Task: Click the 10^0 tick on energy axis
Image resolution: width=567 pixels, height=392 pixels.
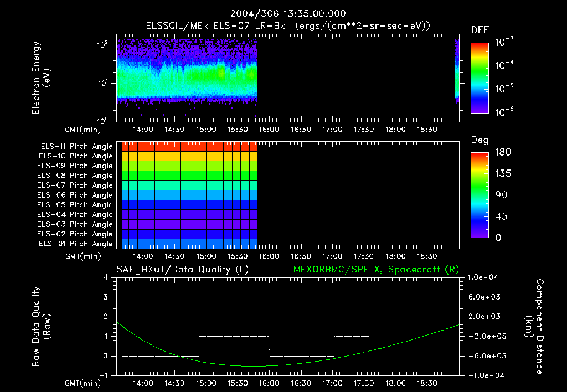Action: 102,120
